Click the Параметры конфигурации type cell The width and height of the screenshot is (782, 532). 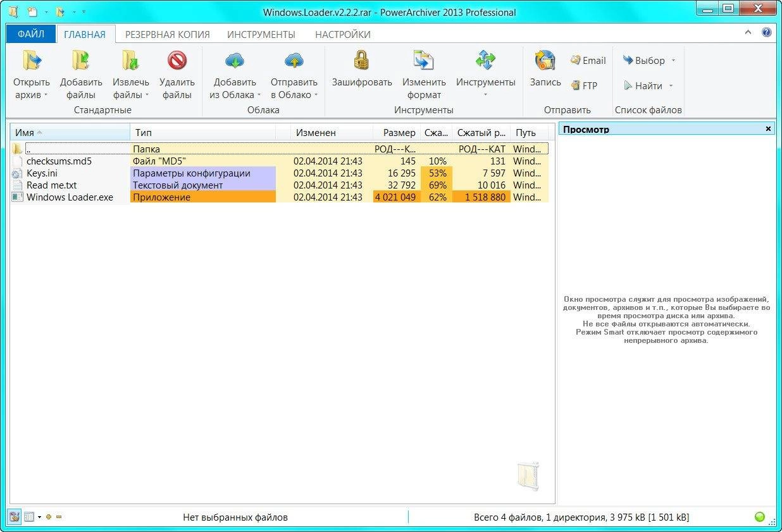click(203, 173)
